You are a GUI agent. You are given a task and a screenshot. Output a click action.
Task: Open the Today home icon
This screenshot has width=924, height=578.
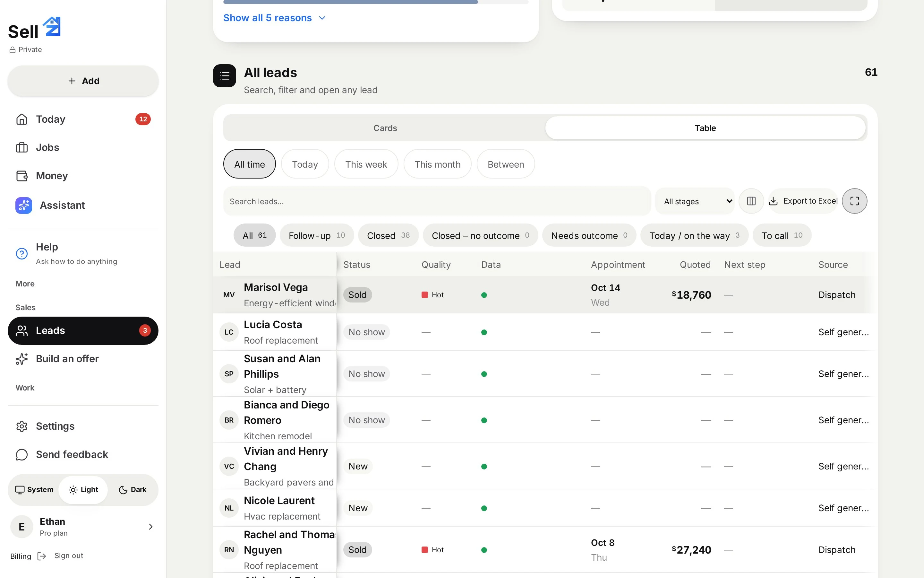point(22,119)
